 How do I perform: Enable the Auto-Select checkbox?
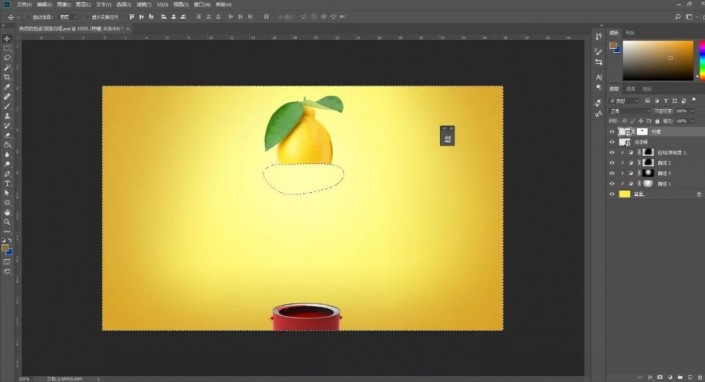tap(27, 17)
